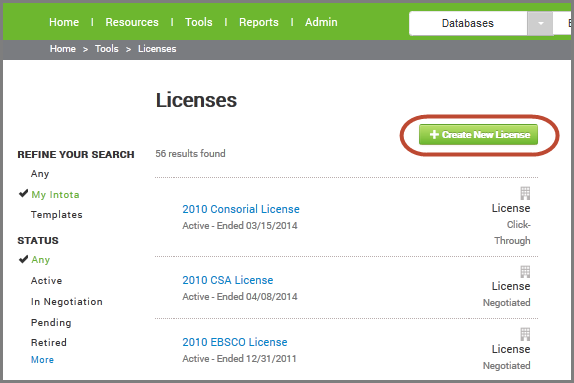Expand More status options

[42, 360]
